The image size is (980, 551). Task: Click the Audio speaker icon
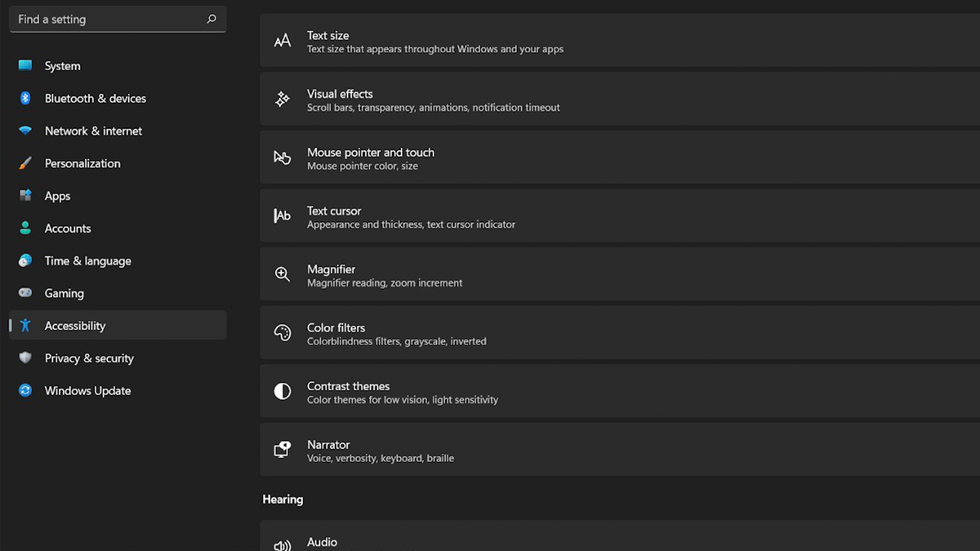tap(282, 542)
